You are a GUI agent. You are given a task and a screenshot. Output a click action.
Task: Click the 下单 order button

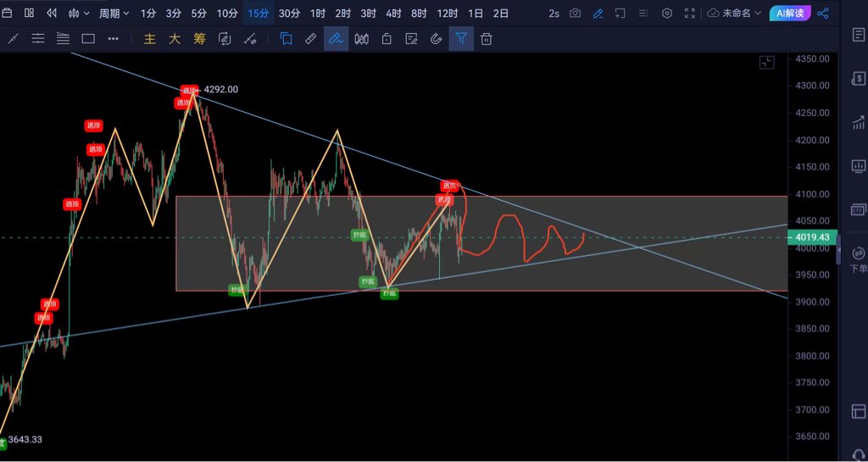[x=858, y=259]
